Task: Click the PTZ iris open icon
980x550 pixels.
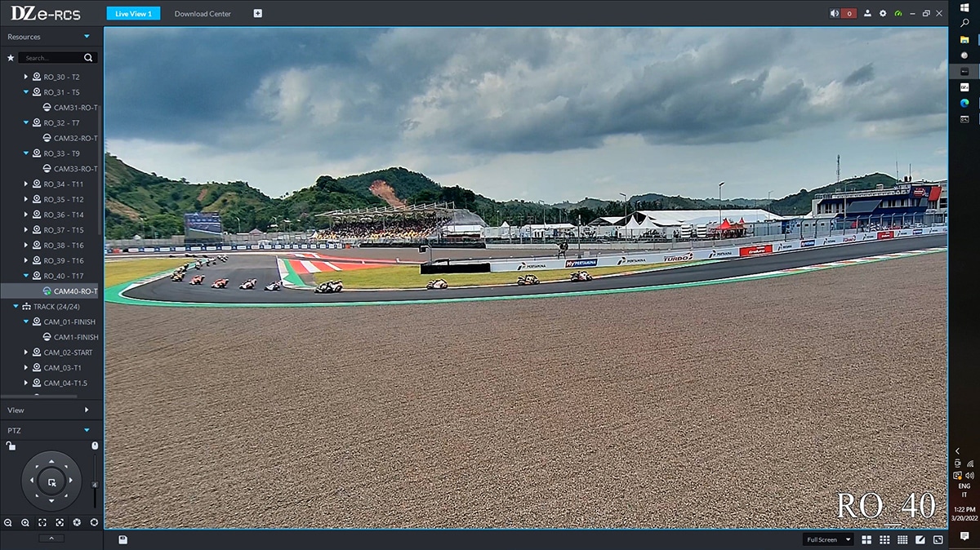Action: (x=94, y=522)
